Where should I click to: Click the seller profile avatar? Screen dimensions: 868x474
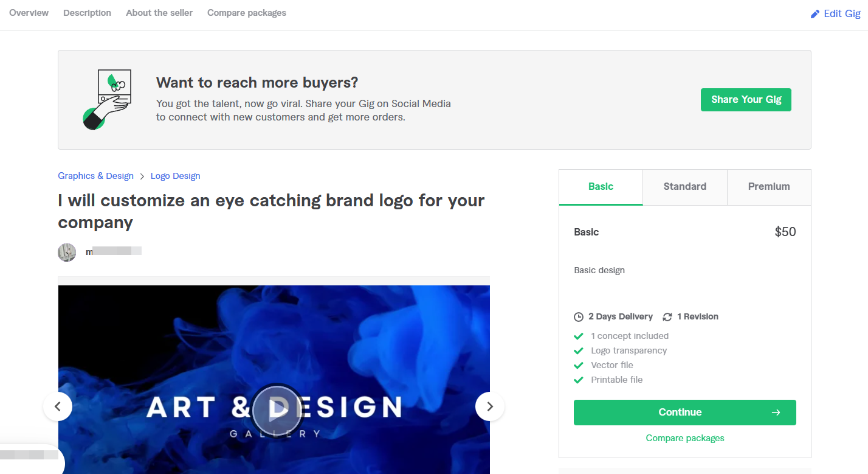pyautogui.click(x=67, y=253)
